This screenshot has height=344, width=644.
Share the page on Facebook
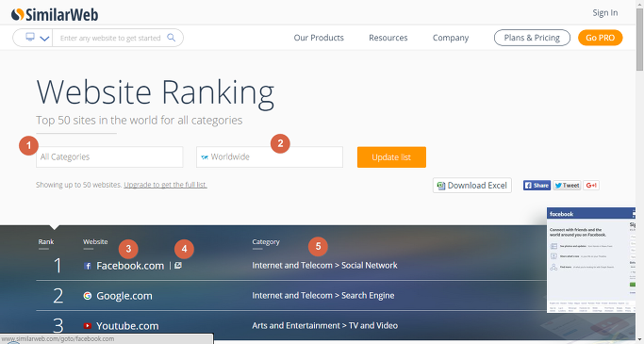tap(537, 186)
